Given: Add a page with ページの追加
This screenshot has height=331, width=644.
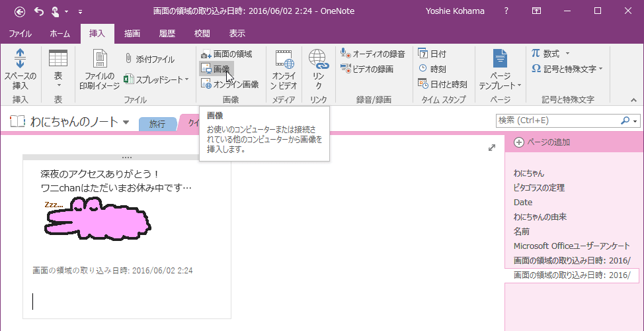Looking at the screenshot, I should pos(542,142).
